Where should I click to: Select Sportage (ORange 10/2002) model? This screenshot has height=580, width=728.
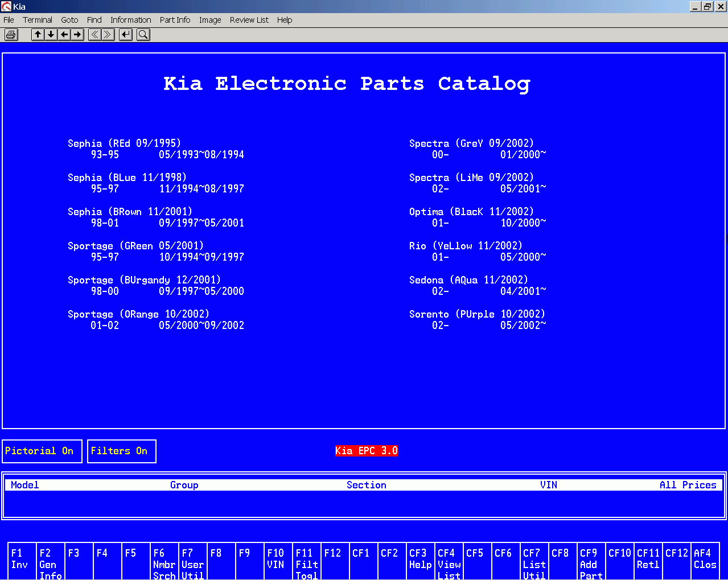coord(138,314)
